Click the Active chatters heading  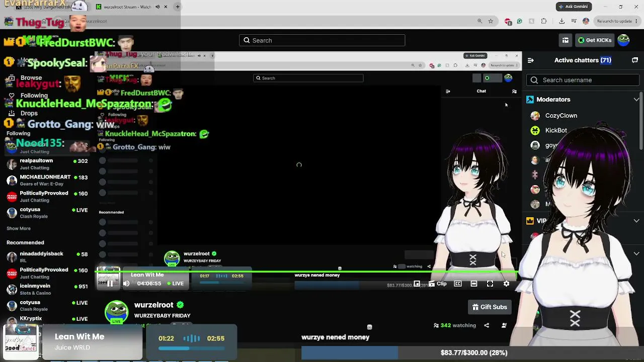[x=583, y=60]
